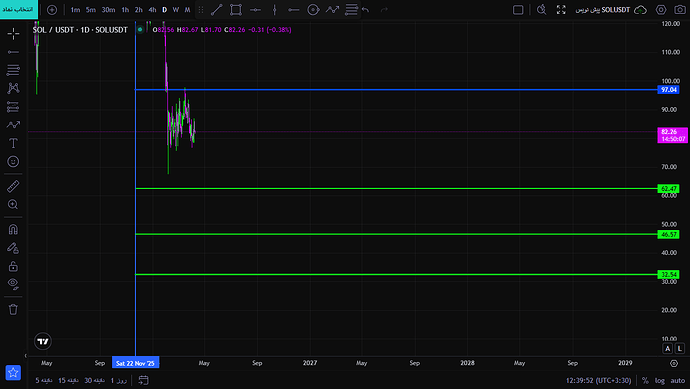Redo the last action

click(384, 10)
